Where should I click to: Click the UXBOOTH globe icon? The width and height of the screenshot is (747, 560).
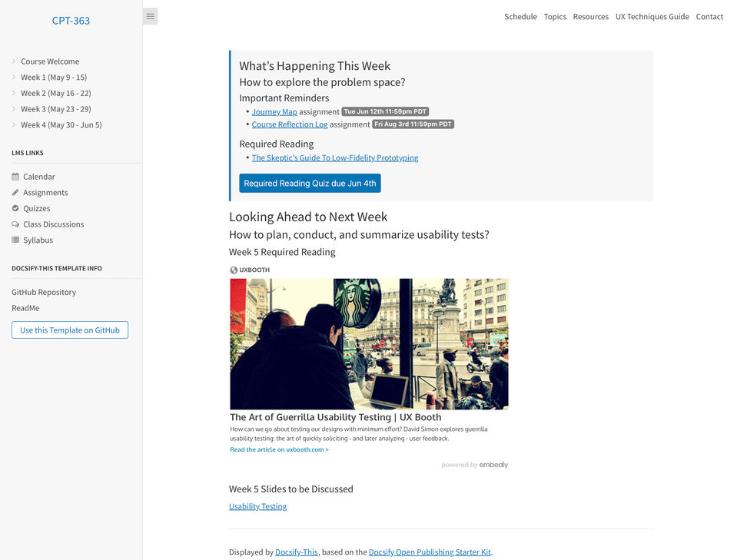233,270
